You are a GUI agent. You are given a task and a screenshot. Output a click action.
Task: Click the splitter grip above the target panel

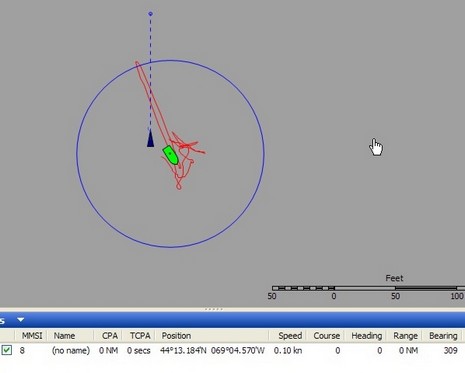click(213, 309)
